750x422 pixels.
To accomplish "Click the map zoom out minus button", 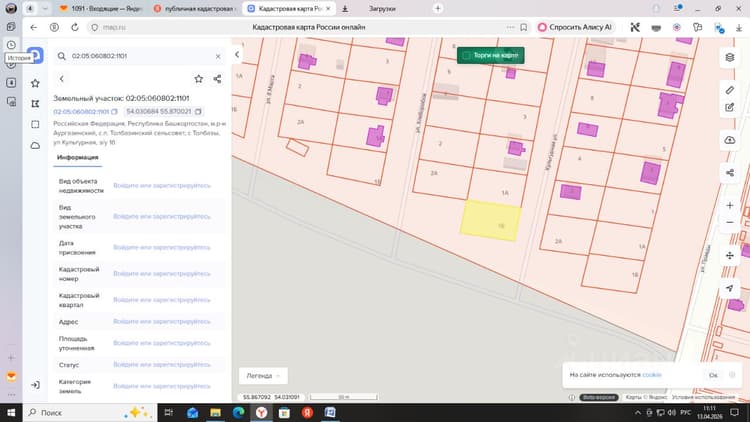I will point(729,222).
